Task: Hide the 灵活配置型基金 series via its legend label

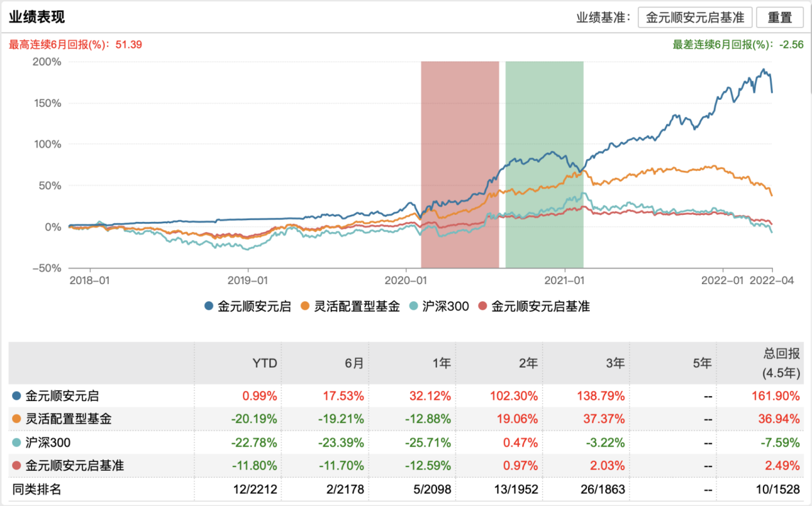Action: 356,306
